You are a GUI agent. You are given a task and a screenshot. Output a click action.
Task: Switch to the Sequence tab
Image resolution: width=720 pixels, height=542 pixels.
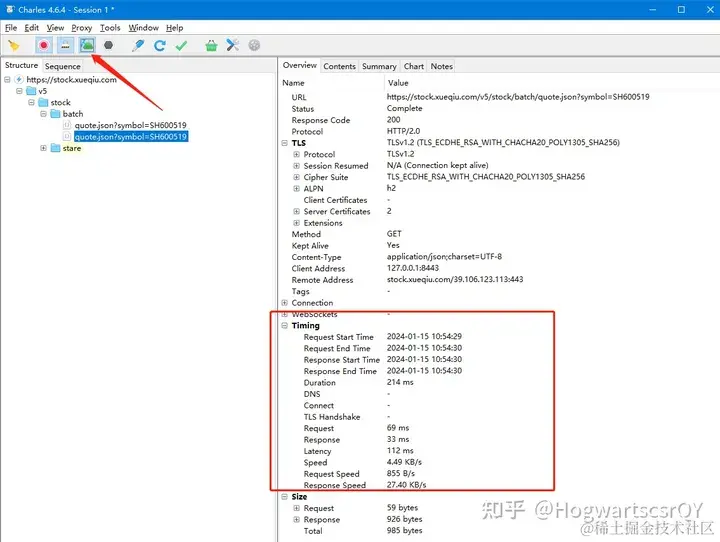pos(62,66)
